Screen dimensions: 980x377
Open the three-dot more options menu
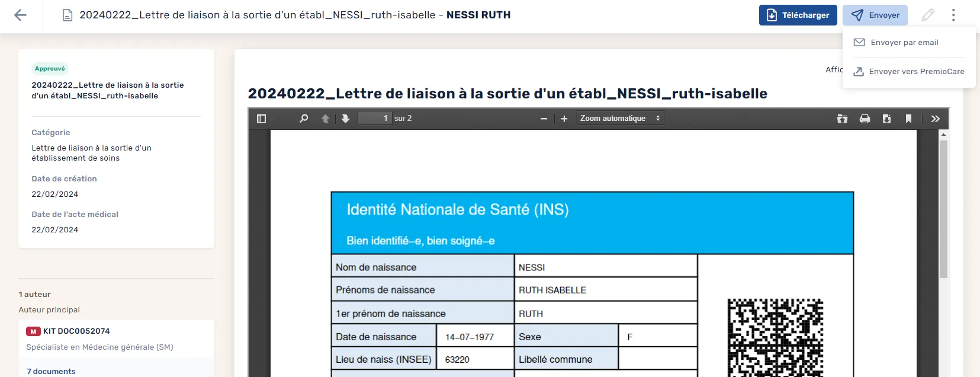coord(953,15)
